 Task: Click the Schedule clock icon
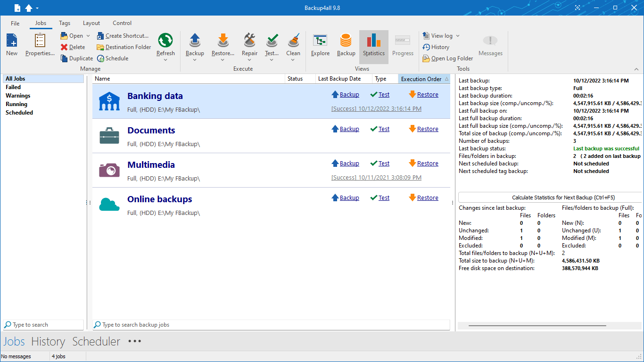(x=100, y=58)
